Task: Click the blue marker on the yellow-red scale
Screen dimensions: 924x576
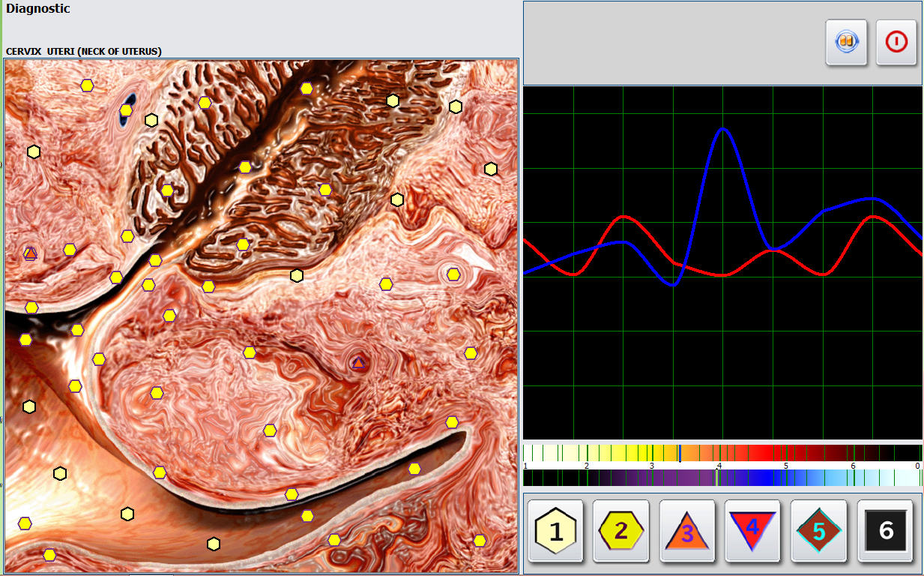Action: click(x=679, y=453)
